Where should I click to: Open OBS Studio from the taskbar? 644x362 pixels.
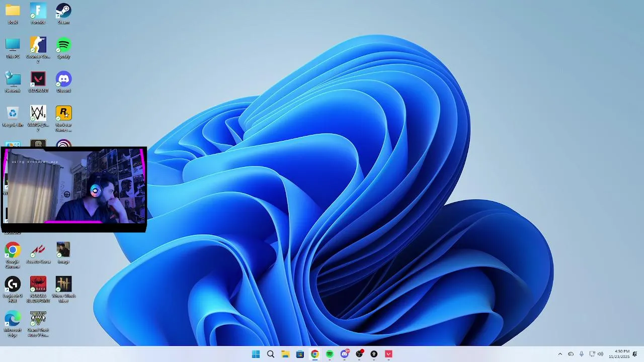[x=359, y=354]
